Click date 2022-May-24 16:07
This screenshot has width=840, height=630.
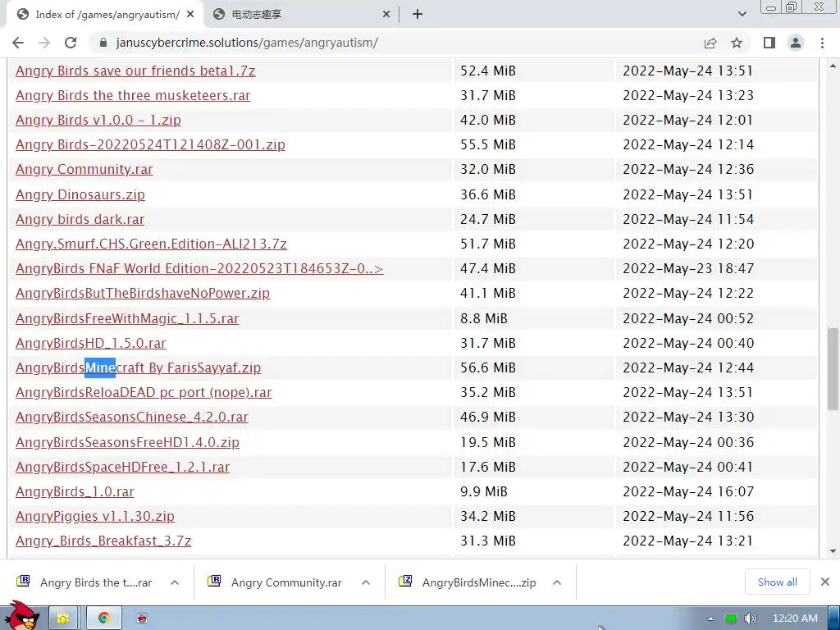click(688, 491)
